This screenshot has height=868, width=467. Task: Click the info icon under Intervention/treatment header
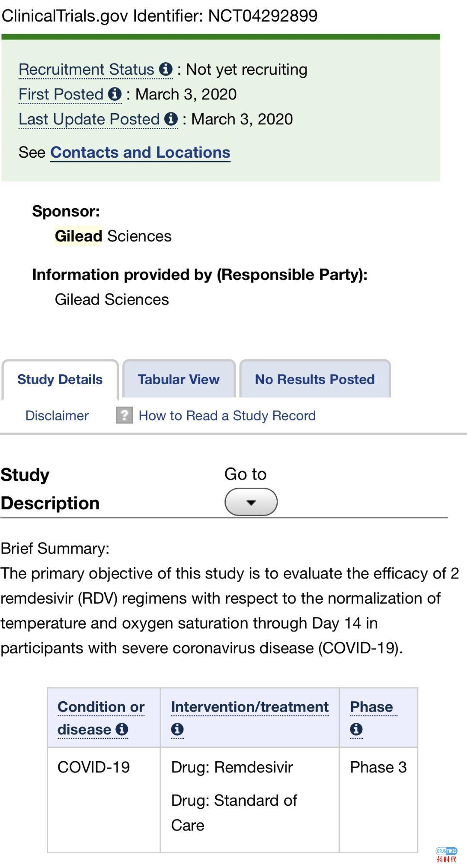(177, 729)
